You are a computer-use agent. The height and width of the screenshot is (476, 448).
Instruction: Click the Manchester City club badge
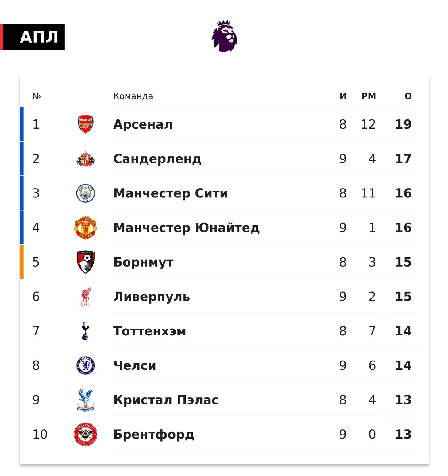(86, 193)
